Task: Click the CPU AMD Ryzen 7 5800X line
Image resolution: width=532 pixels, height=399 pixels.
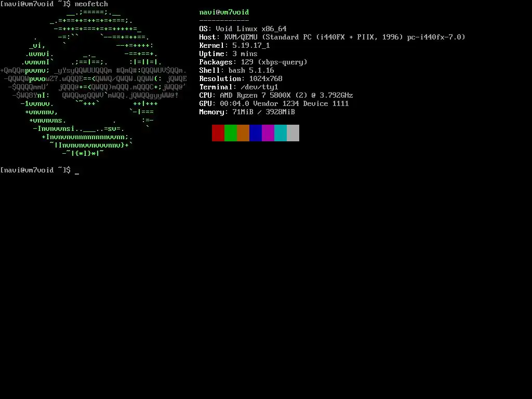Action: [276, 96]
